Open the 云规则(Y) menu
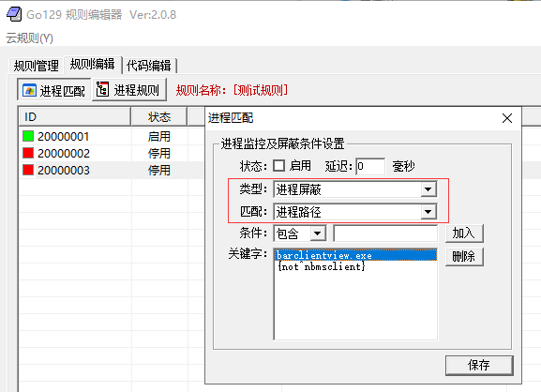The image size is (541, 392). point(30,38)
